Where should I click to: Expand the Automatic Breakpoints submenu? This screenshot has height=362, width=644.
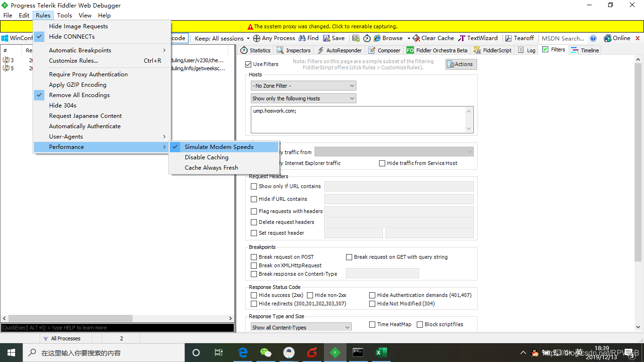(102, 50)
